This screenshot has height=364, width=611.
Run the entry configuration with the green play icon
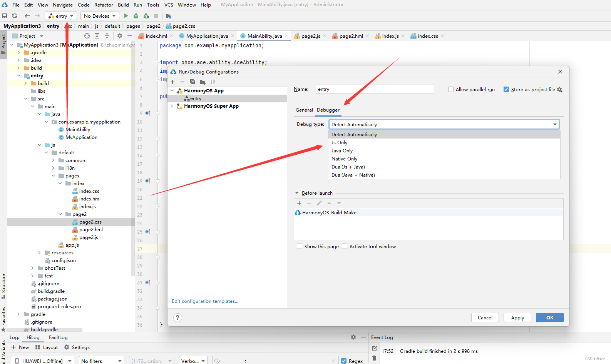126,16
